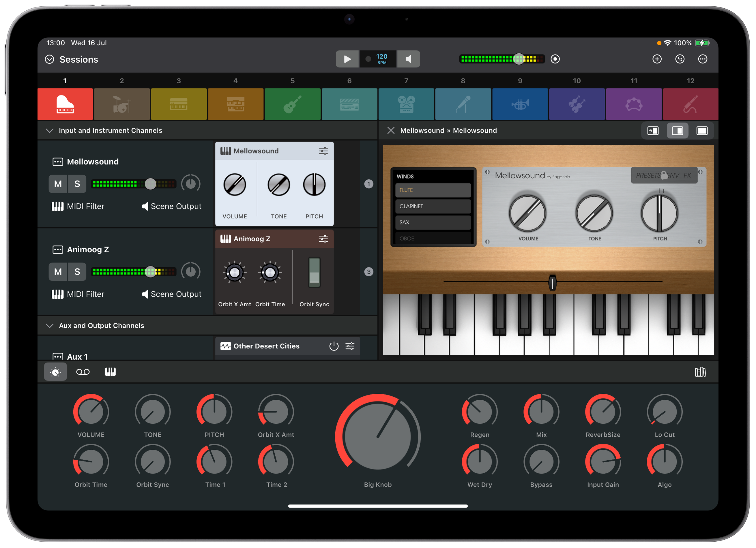Select SAX in the WINDS list
Viewport: 756px width, 548px height.
click(x=433, y=223)
